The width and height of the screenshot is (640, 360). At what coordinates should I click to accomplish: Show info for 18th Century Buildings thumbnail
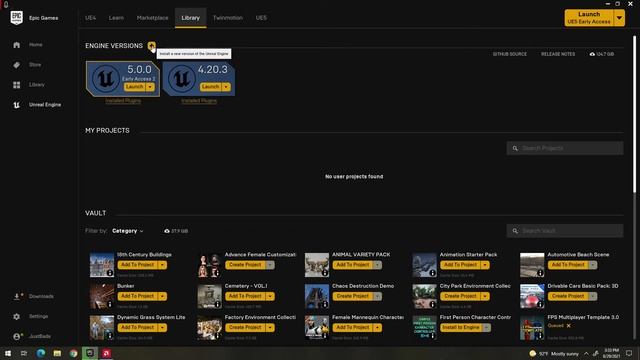(x=110, y=273)
